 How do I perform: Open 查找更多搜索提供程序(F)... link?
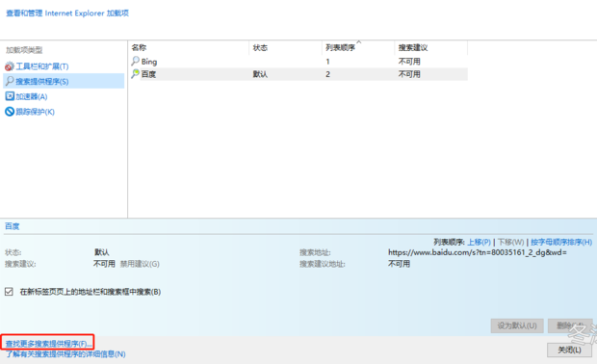click(48, 344)
